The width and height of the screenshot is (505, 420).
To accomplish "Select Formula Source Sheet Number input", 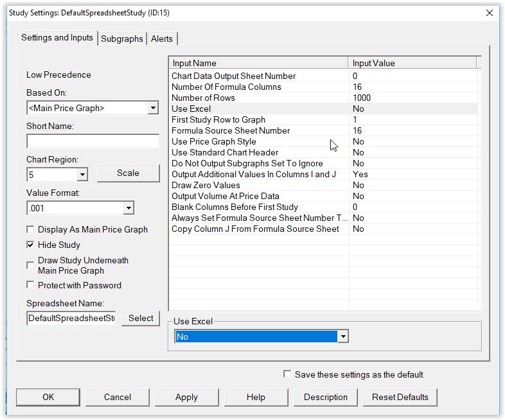I will tap(323, 130).
